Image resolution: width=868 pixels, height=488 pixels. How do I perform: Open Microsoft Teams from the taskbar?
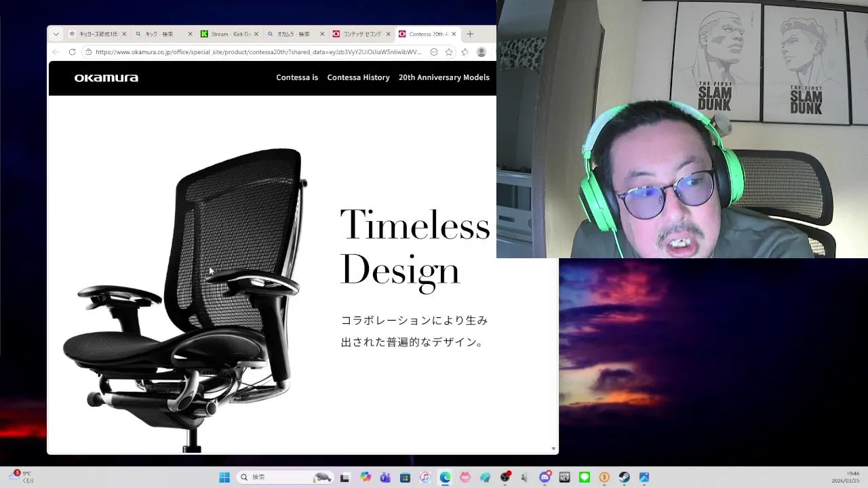(385, 477)
